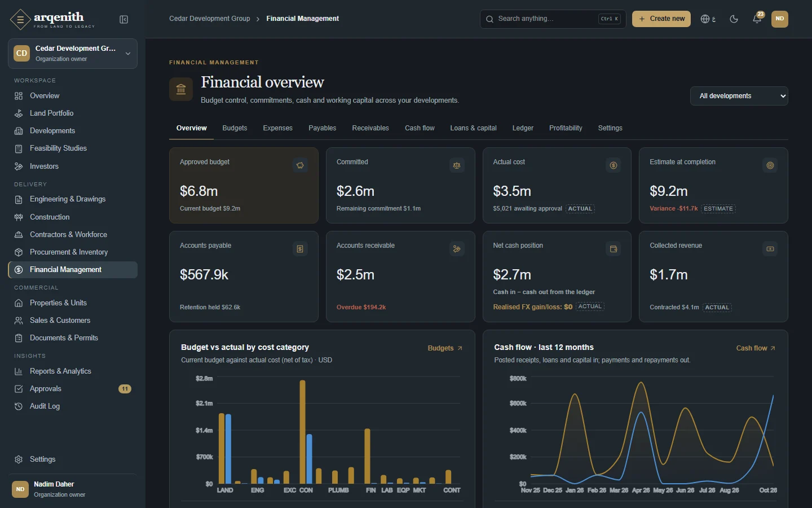812x508 pixels.
Task: Click the Net cash position wallet icon
Action: [614, 249]
